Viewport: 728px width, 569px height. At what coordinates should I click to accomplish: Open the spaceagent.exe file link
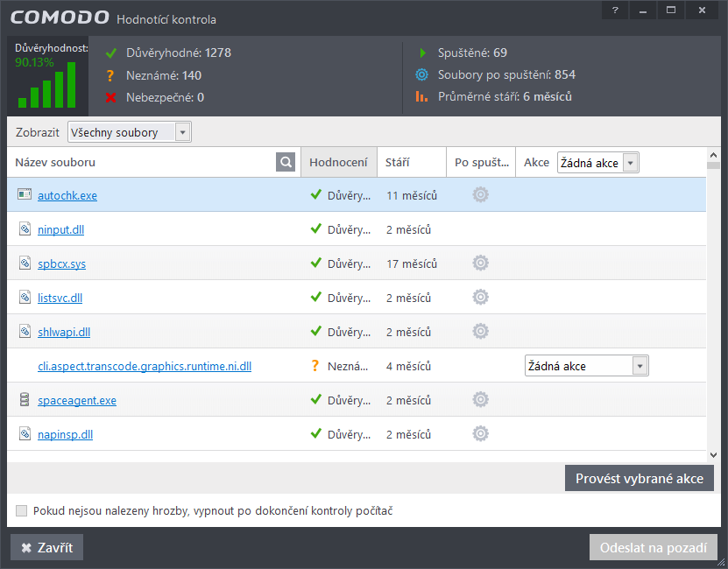pos(77,401)
